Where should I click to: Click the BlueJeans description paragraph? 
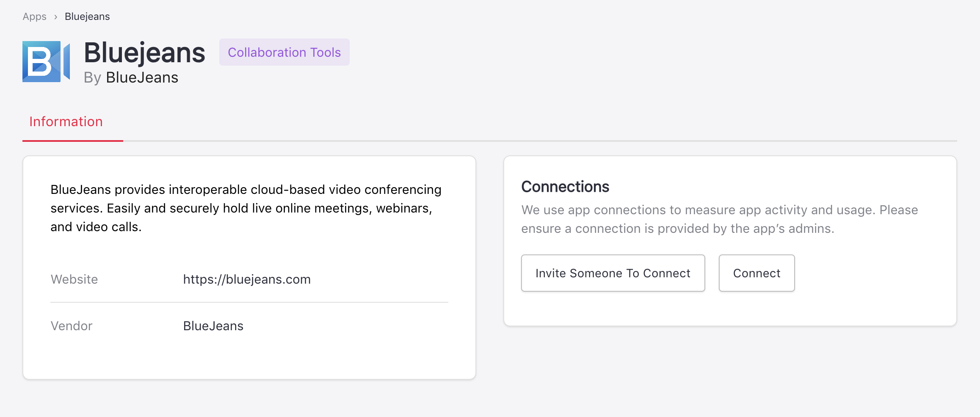246,208
